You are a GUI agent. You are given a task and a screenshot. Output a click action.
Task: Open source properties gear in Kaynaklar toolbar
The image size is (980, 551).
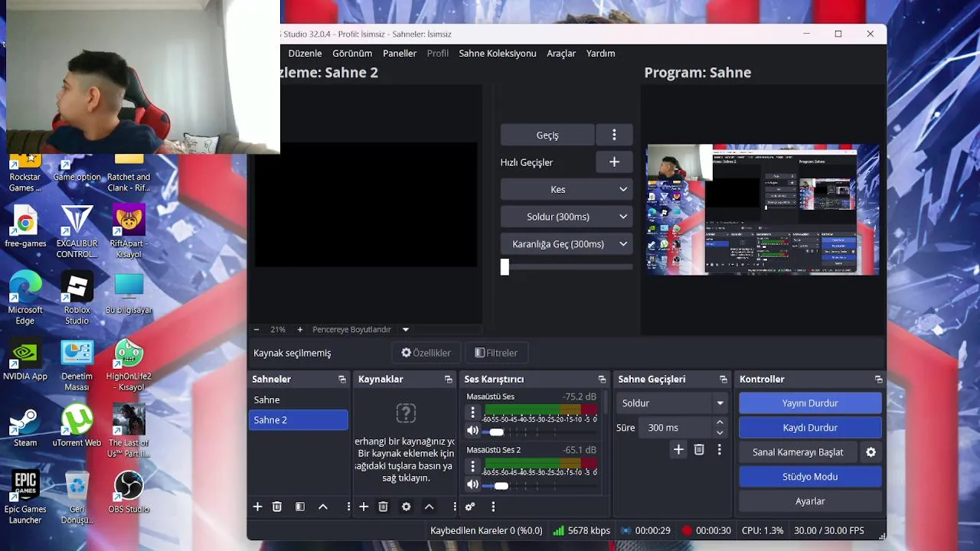(x=407, y=507)
